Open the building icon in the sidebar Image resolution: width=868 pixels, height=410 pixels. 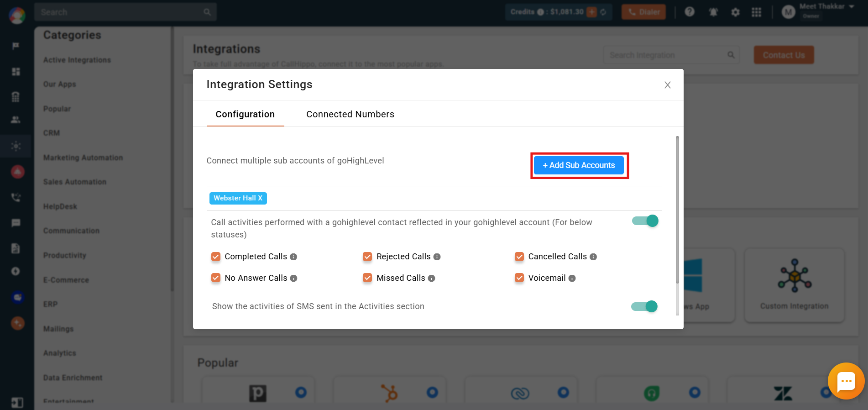(16, 96)
